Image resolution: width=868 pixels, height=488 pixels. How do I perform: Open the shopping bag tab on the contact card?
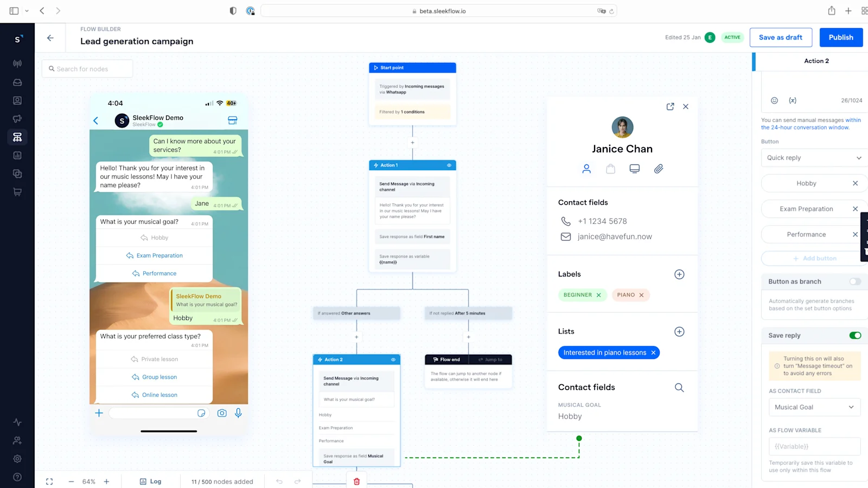pos(610,169)
